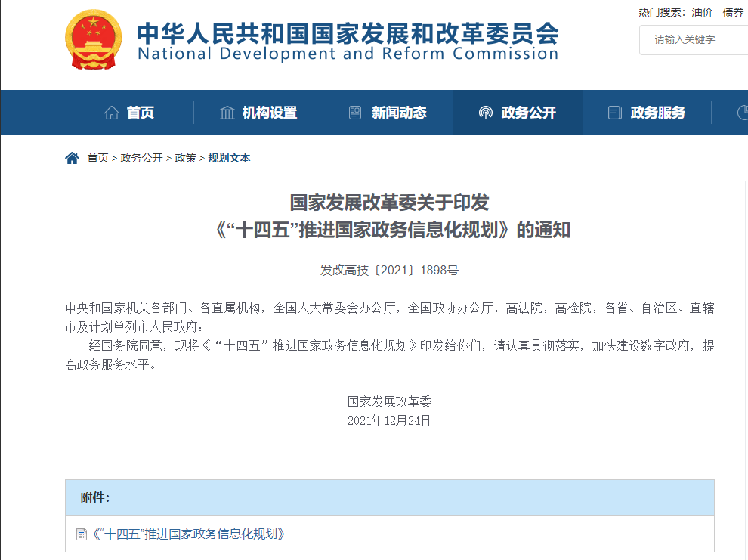Click the building icon beside 机构设置
Viewport: 748px width, 560px height.
click(x=227, y=113)
